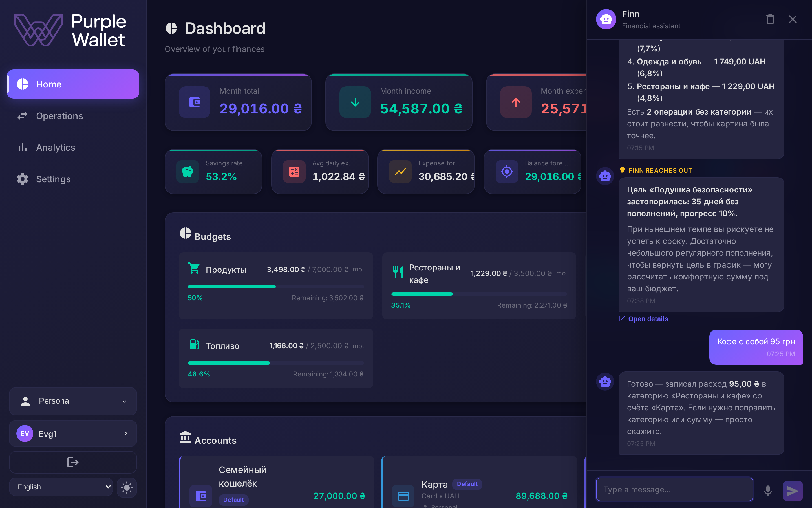Click the Analytics bar chart icon
The height and width of the screenshot is (508, 812).
click(23, 148)
